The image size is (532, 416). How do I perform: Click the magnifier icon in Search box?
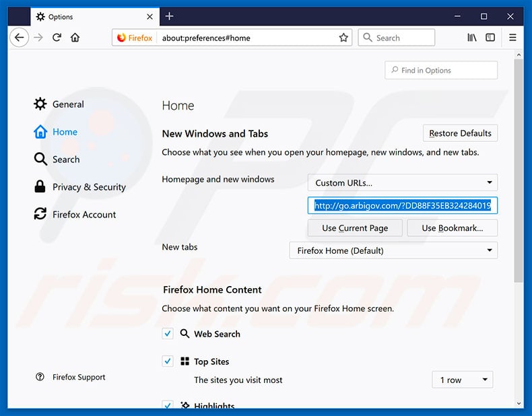(x=368, y=37)
